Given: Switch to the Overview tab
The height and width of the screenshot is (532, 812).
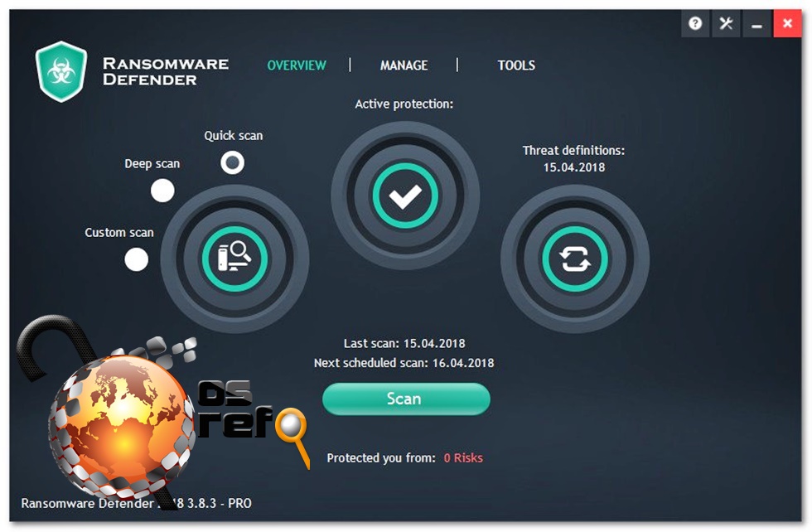Looking at the screenshot, I should (x=297, y=65).
